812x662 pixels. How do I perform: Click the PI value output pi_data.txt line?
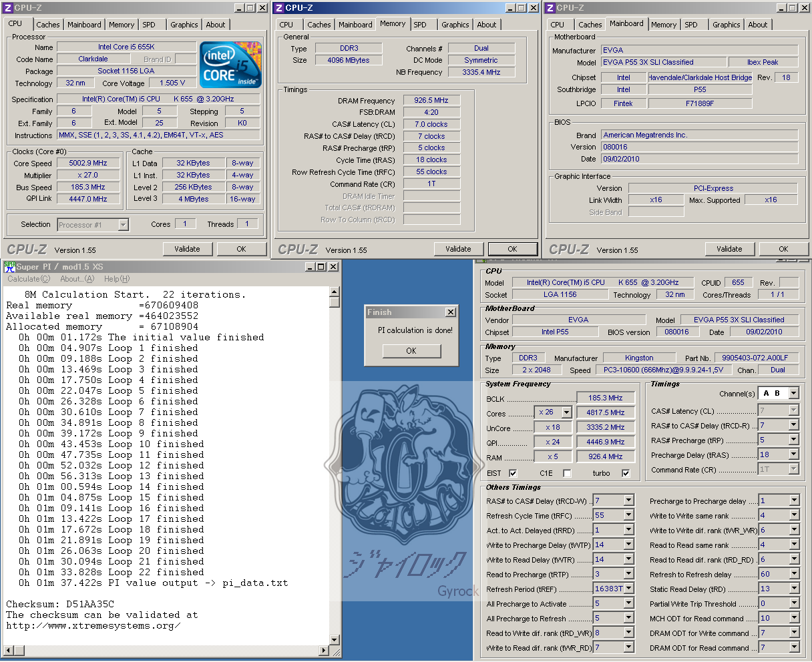coord(154,583)
